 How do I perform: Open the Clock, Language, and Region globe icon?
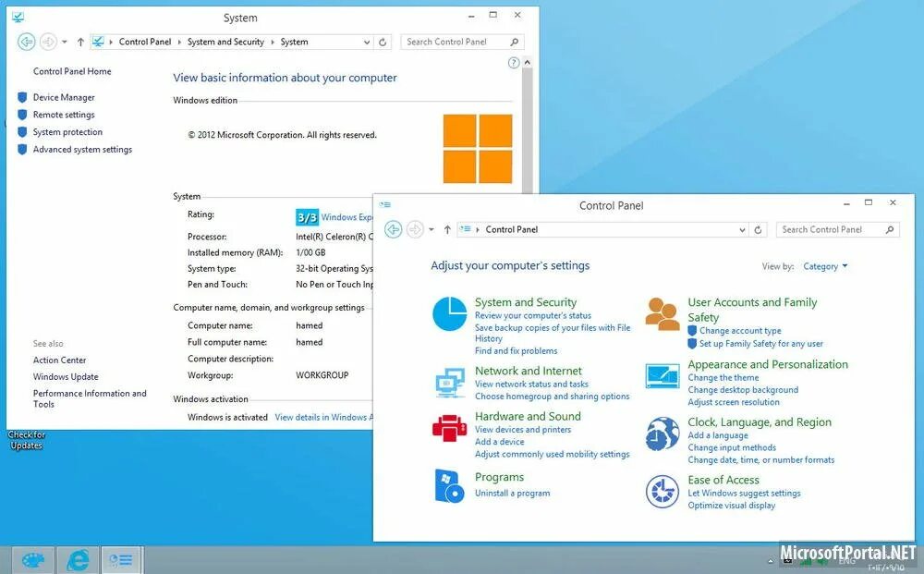[663, 434]
